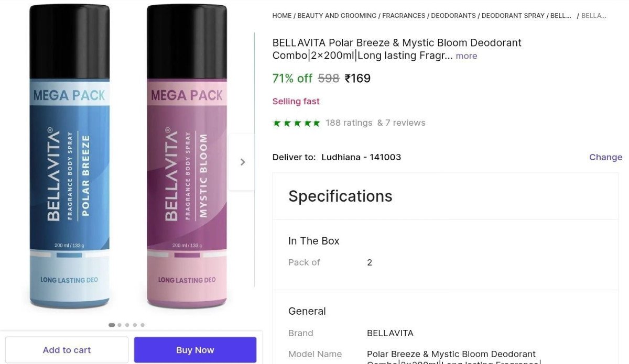The width and height of the screenshot is (629, 364).
Task: Click the Buy Now button
Action: [195, 349]
